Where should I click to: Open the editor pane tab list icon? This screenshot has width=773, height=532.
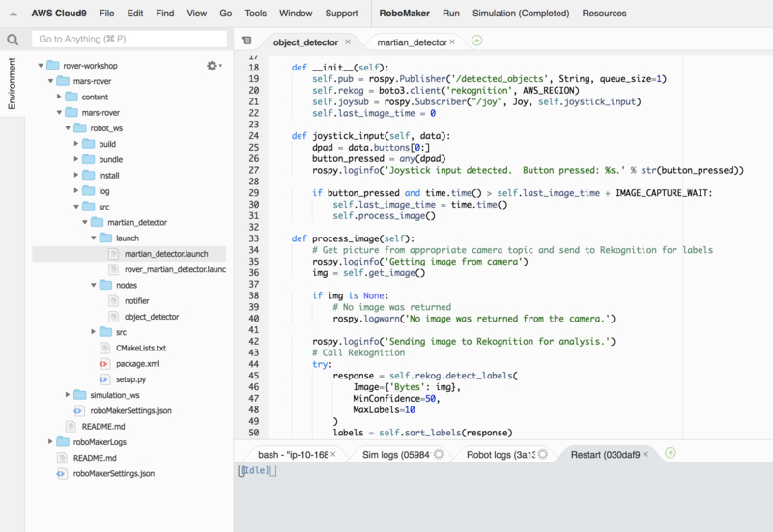[246, 41]
